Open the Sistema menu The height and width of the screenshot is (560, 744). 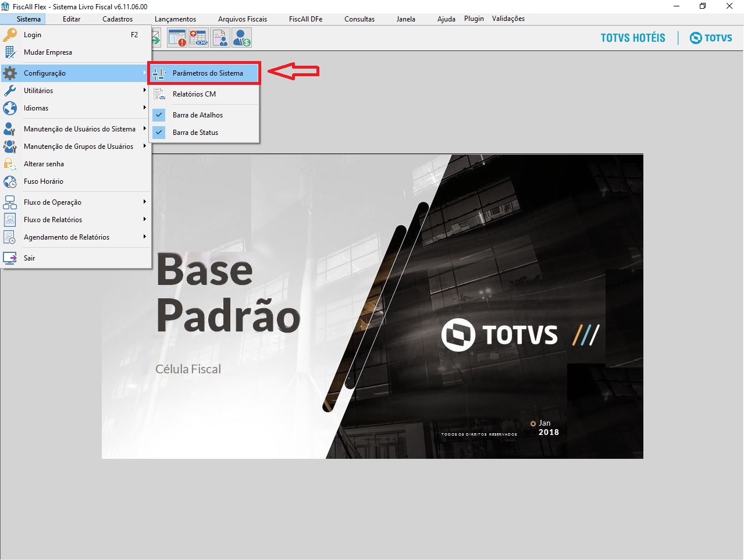click(x=29, y=19)
